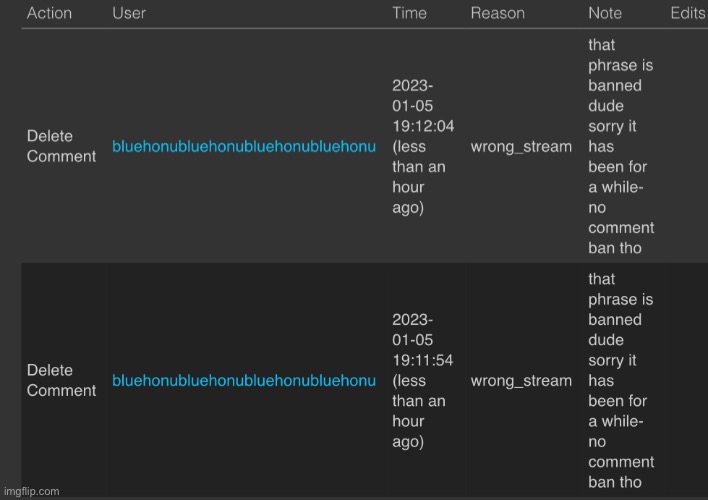Click the note text in the bottom row
Viewport: 708px width, 500px height.
(620, 380)
